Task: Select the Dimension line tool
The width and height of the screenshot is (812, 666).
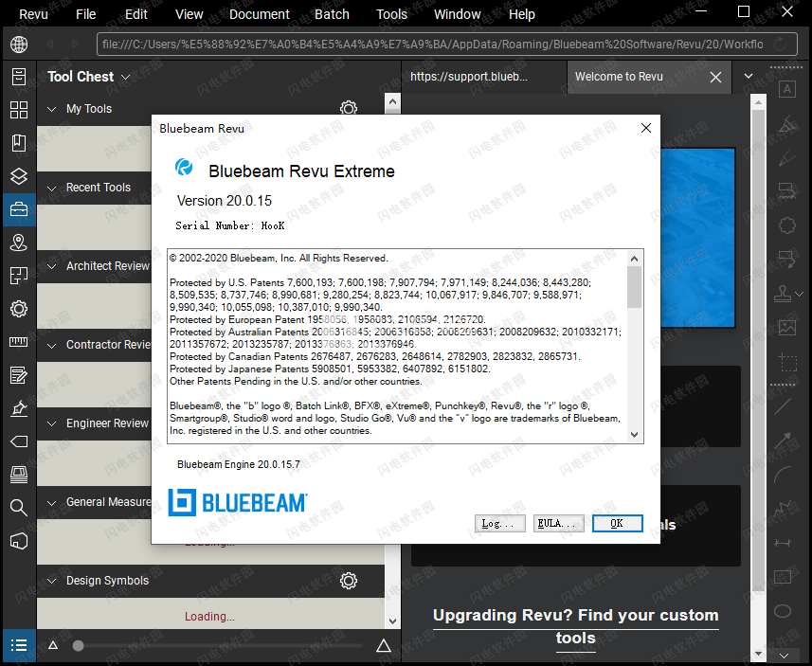Action: click(x=783, y=543)
